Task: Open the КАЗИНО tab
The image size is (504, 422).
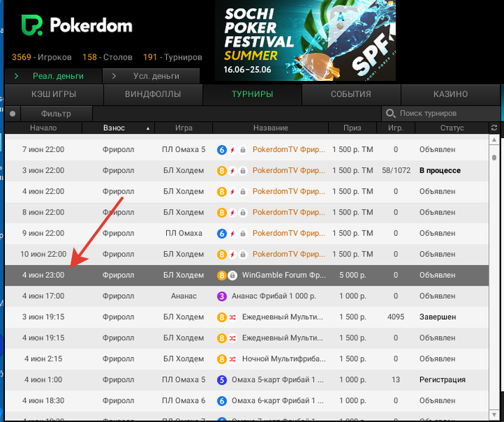Action: coord(451,94)
